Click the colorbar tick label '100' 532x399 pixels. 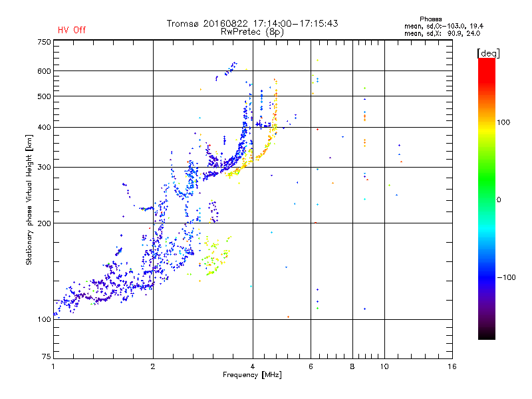(x=503, y=122)
